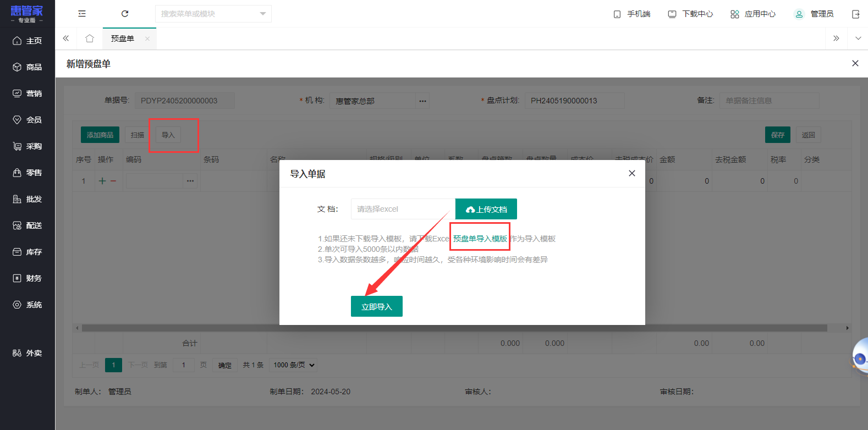Click 添加商品 button
This screenshot has height=430, width=868.
[x=100, y=135]
